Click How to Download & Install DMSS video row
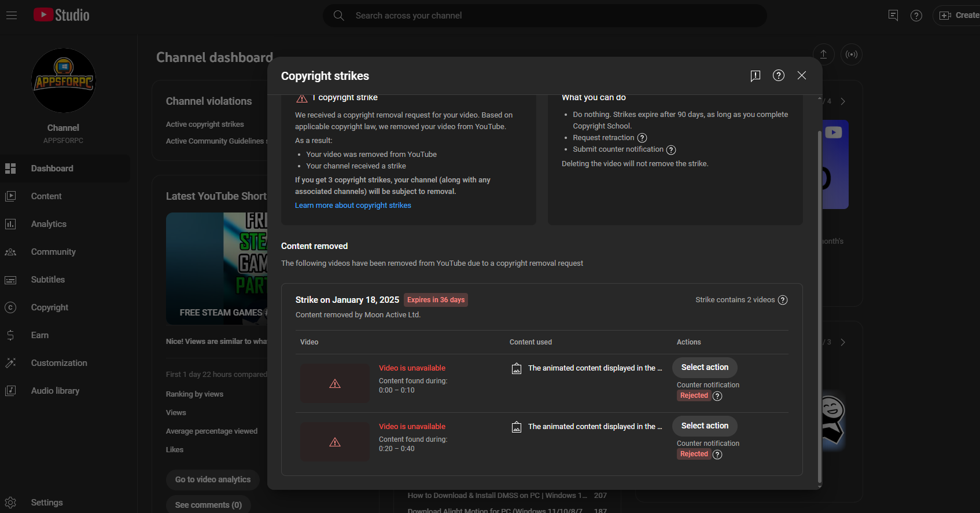The height and width of the screenshot is (513, 980). pos(507,496)
